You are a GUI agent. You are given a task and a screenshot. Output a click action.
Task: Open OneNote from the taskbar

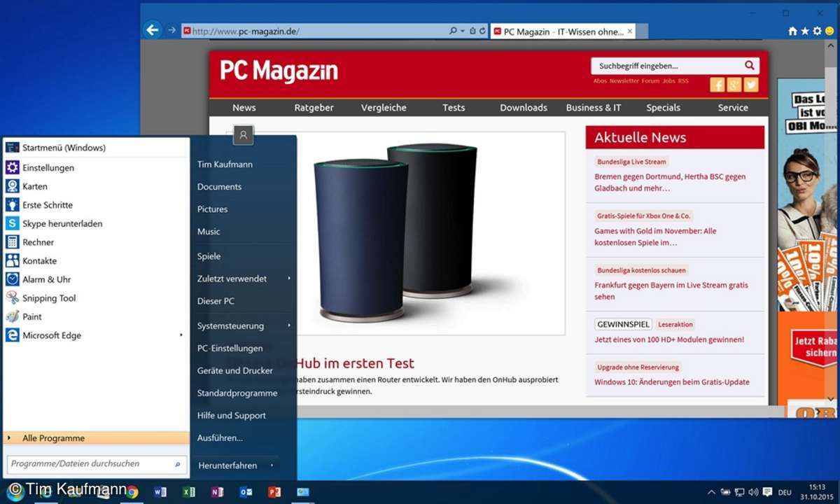point(217,492)
